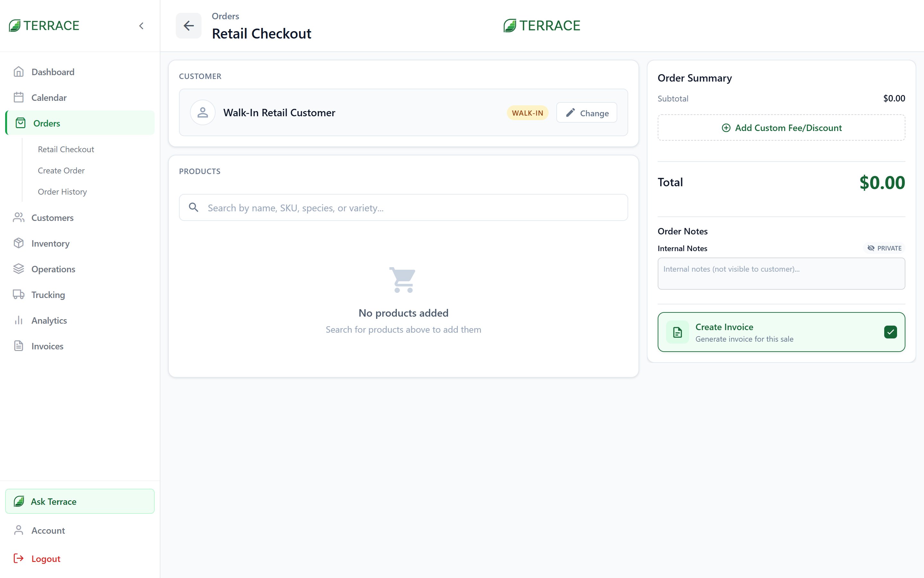Open Retail Checkout submenu item
924x578 pixels.
click(x=66, y=149)
